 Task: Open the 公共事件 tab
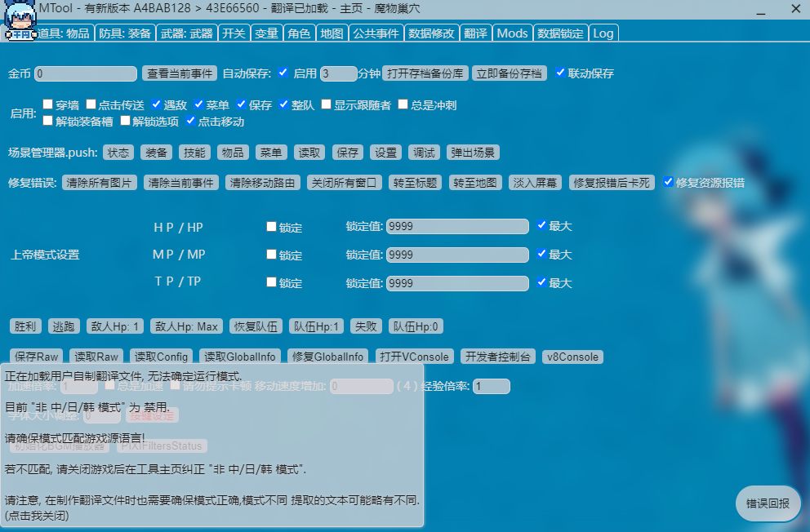[376, 33]
